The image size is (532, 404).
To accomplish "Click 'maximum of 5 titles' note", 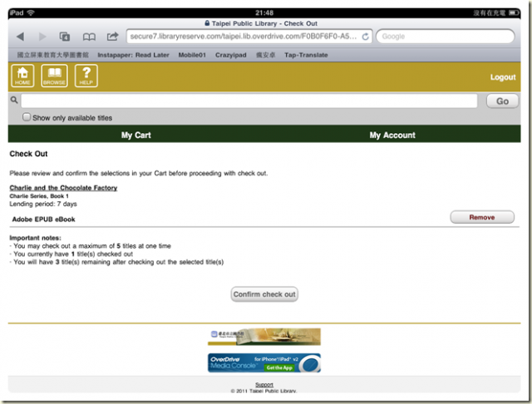I will click(x=91, y=246).
